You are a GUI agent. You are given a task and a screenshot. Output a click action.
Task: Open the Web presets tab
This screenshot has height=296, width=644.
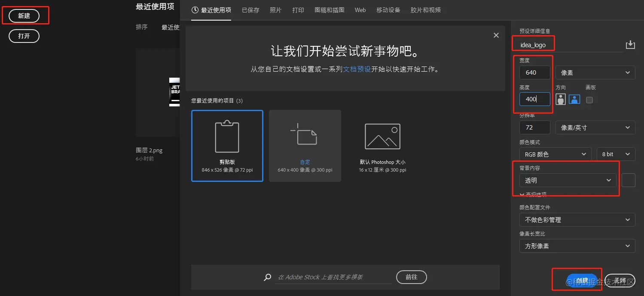(x=360, y=10)
